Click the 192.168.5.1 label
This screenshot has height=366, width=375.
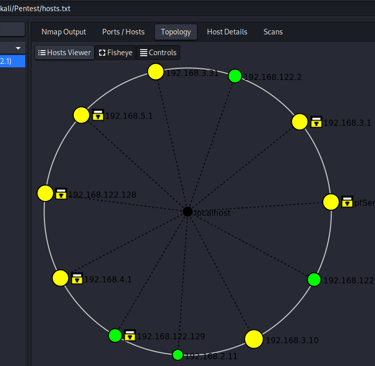point(129,116)
